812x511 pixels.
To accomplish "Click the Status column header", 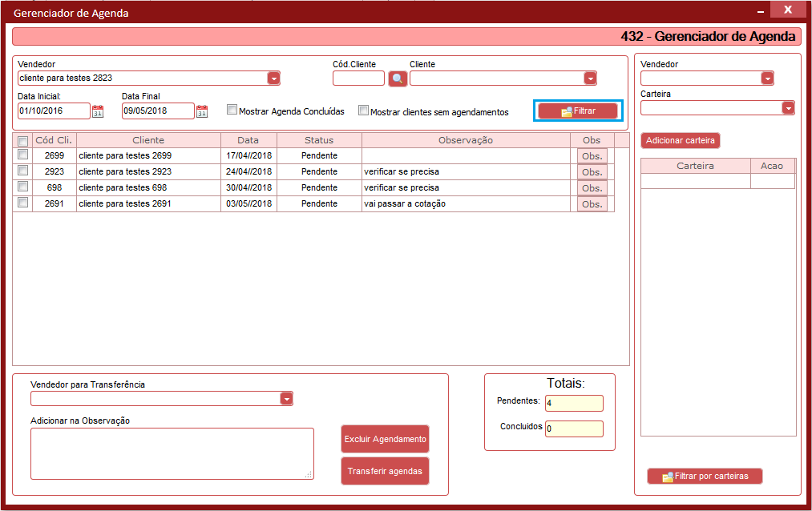I will [319, 140].
